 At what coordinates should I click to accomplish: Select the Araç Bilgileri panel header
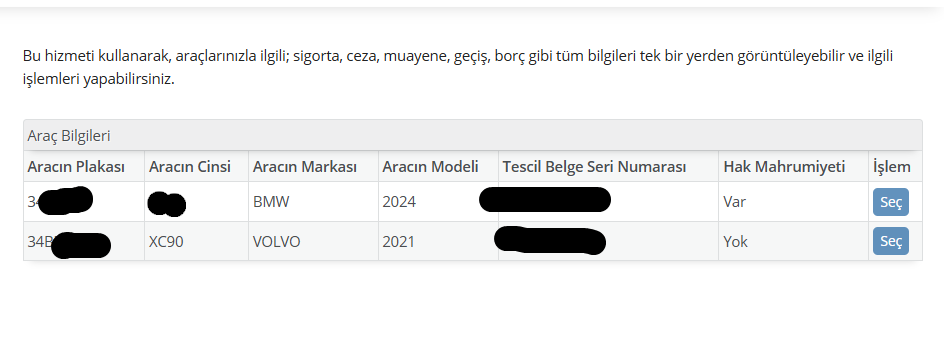point(473,136)
